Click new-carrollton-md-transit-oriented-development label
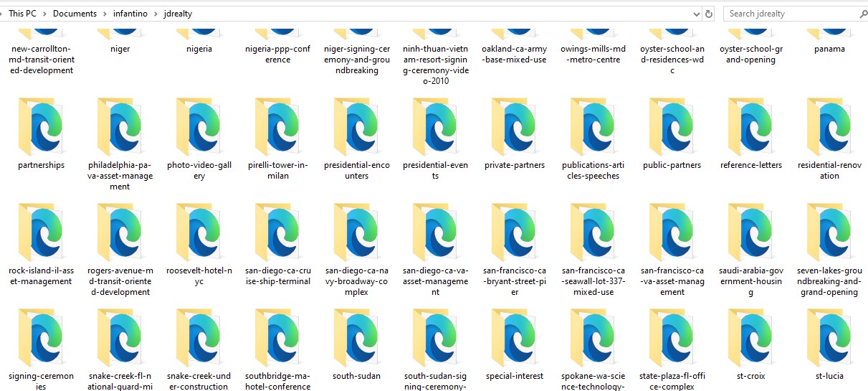Viewport: 868px width, 391px height. tap(41, 60)
